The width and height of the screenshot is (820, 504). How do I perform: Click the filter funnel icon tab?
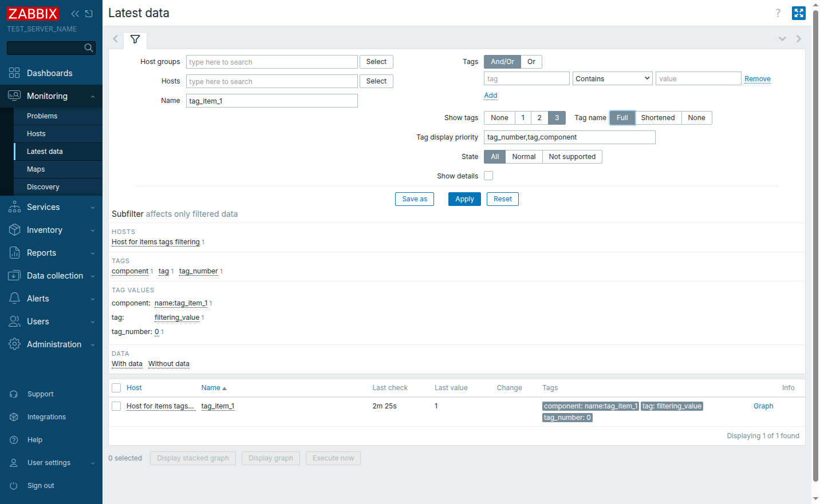click(x=135, y=39)
